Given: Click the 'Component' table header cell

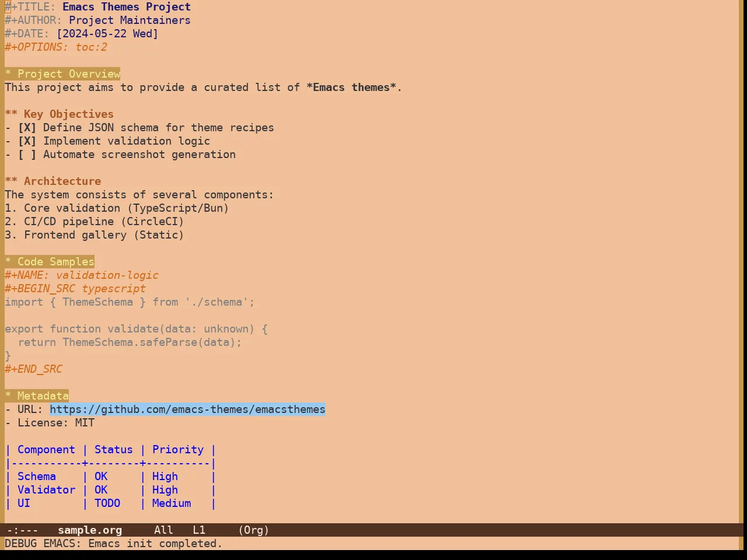Looking at the screenshot, I should point(46,450).
